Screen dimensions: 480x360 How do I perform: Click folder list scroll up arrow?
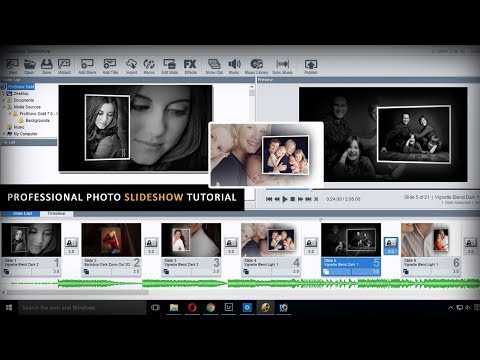click(252, 87)
